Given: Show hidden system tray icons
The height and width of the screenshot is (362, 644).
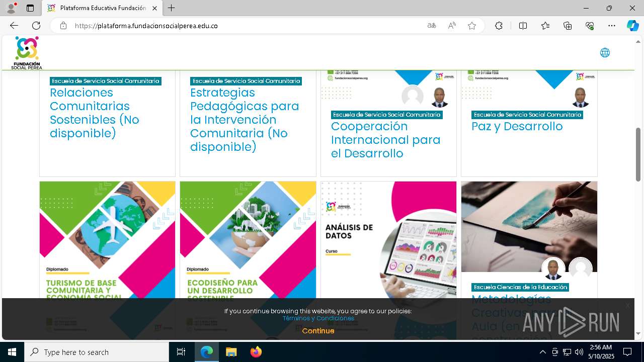Looking at the screenshot, I should (x=542, y=352).
